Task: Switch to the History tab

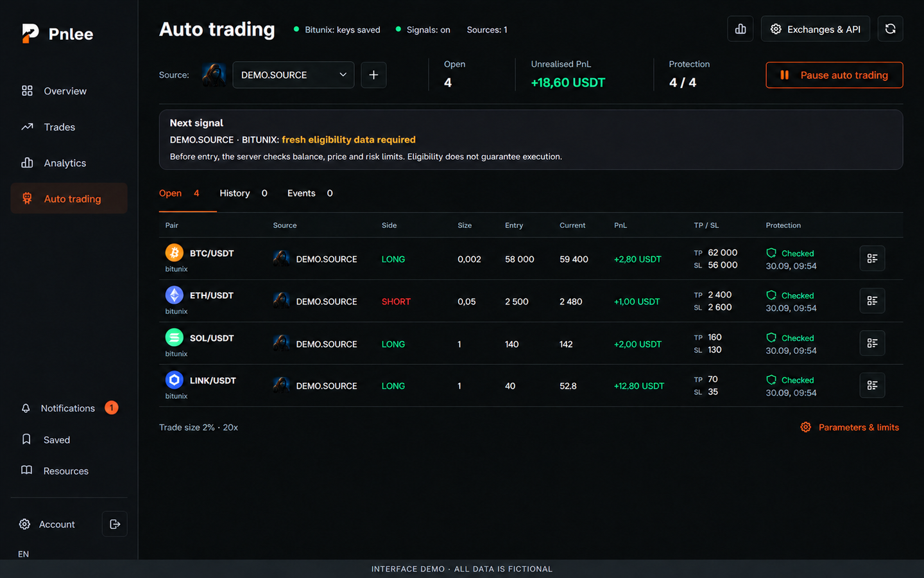Action: (243, 193)
